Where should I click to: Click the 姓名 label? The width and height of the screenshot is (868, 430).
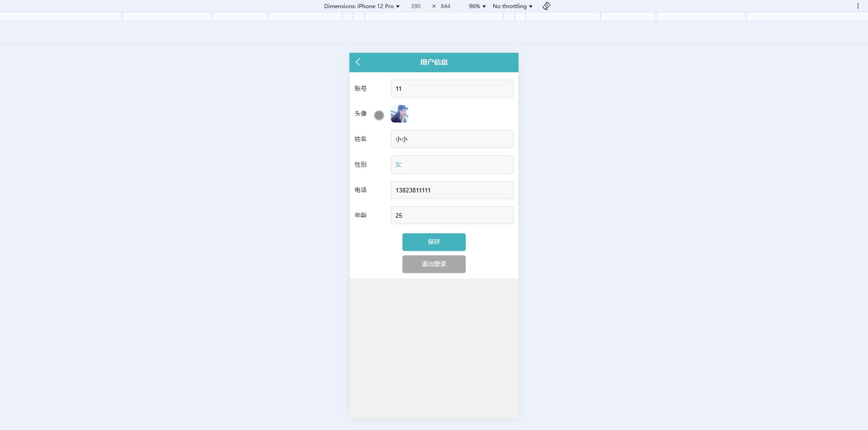[x=360, y=139]
